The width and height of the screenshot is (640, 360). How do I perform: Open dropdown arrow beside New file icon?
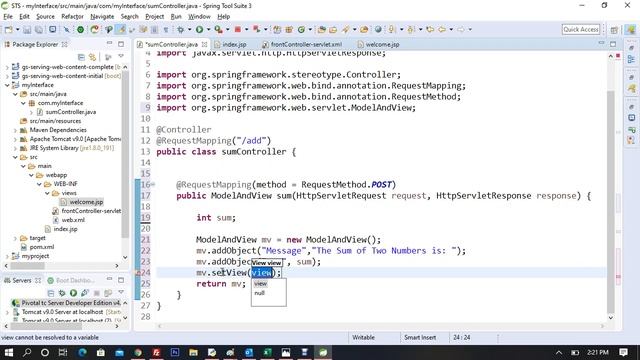click(x=17, y=29)
